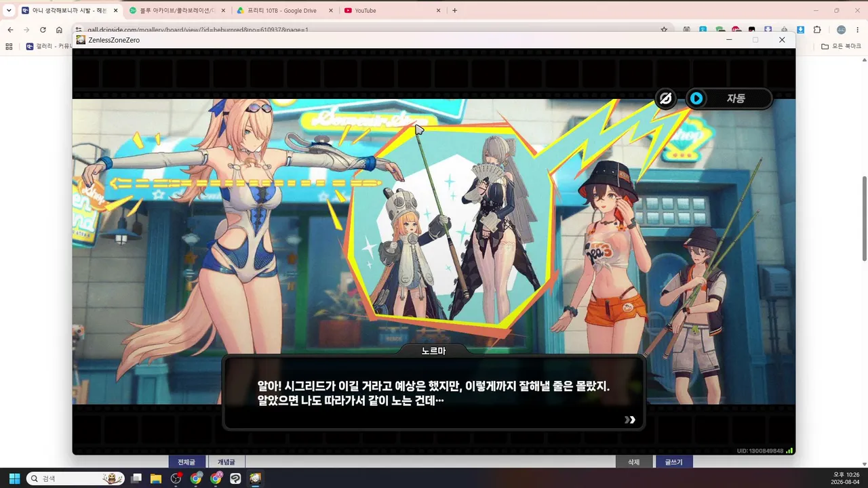Close the 프리티 10TB Google Drive tab
This screenshot has width=868, height=488.
click(x=330, y=10)
